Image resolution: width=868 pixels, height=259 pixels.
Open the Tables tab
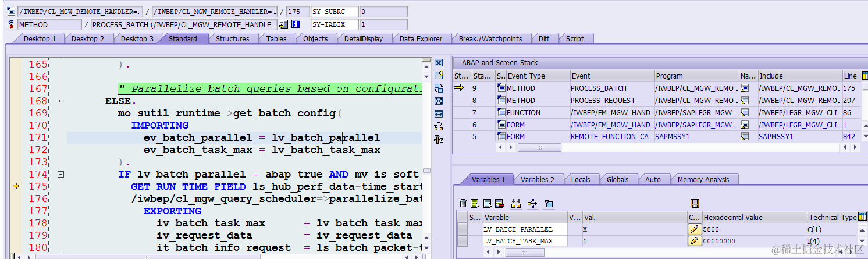tap(276, 38)
